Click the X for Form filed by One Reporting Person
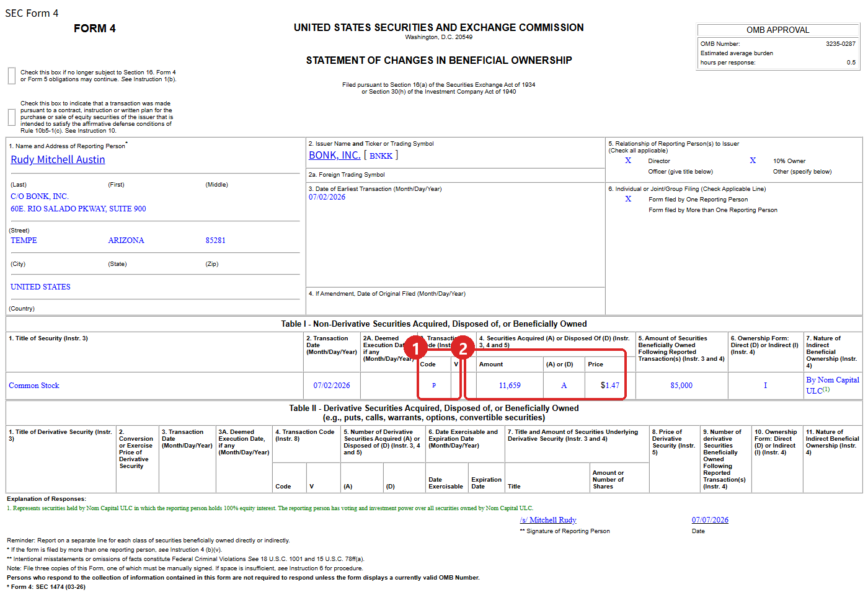The width and height of the screenshot is (868, 605). 628,199
